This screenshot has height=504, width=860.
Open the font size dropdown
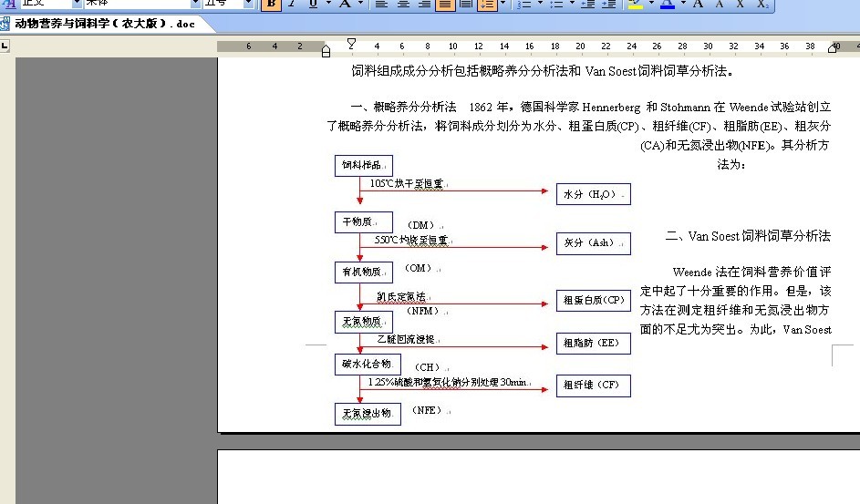click(x=249, y=4)
